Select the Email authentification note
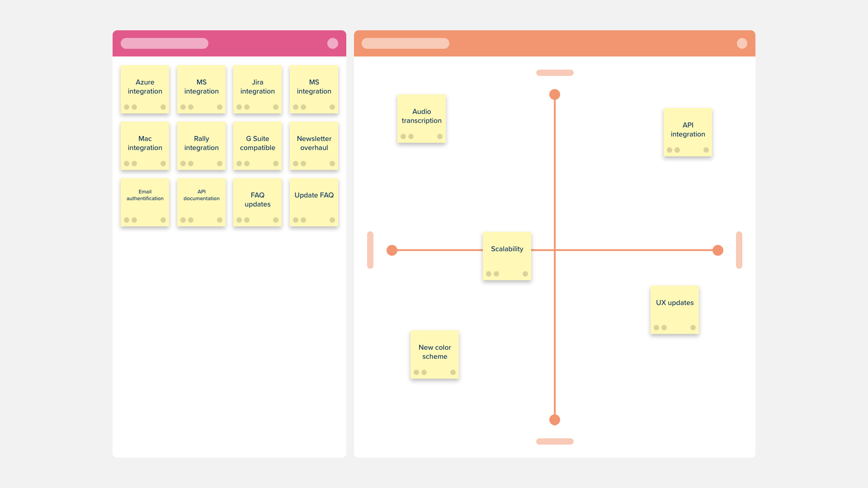Viewport: 868px width, 488px height. pyautogui.click(x=145, y=202)
